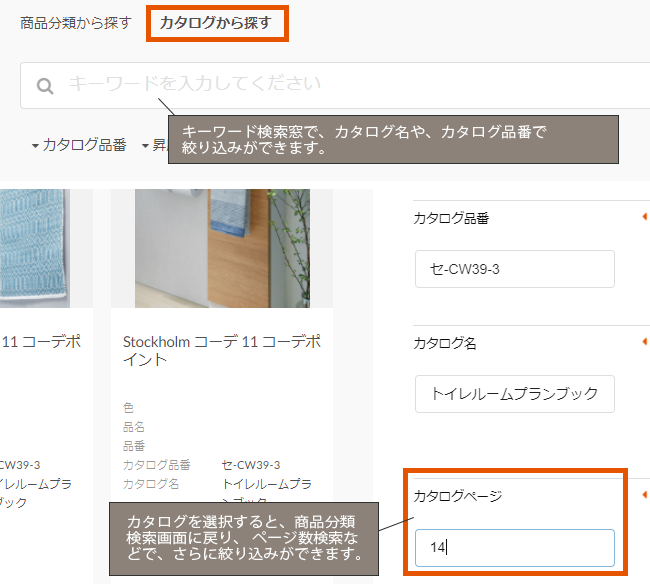Image resolution: width=650 pixels, height=584 pixels.
Task: Click the magnifying glass search icon
Action: pyautogui.click(x=44, y=86)
